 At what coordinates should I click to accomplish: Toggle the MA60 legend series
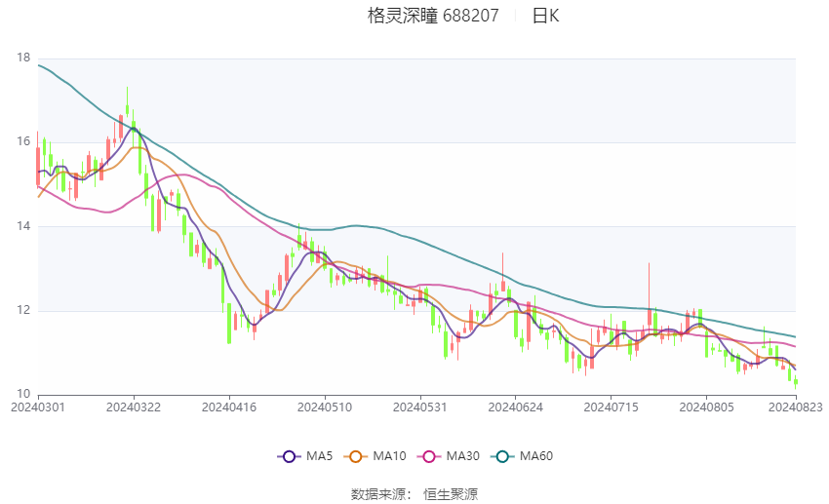522,456
